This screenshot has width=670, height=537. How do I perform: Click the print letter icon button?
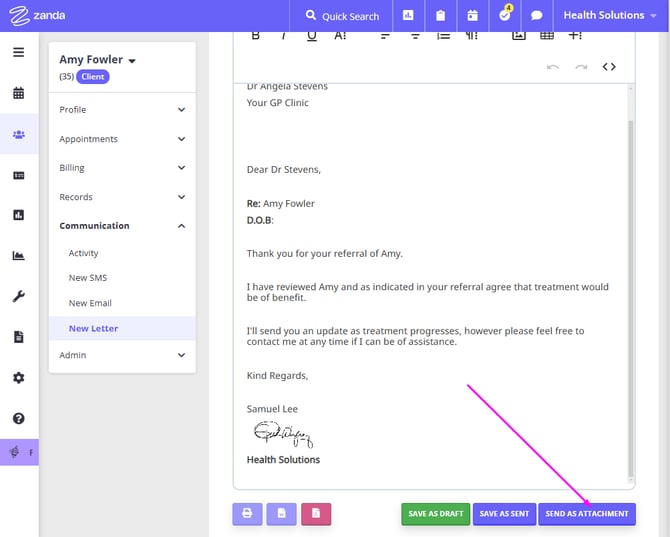point(247,513)
